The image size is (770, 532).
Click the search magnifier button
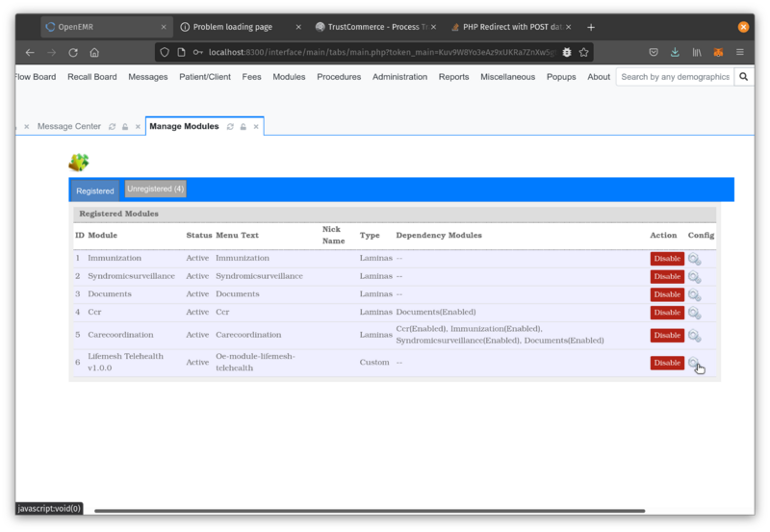pos(743,77)
